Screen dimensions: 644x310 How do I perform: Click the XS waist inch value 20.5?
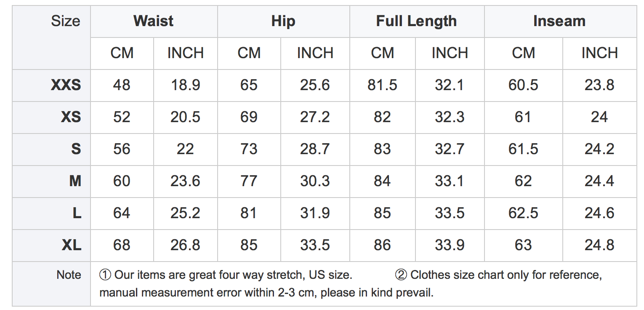pos(185,117)
